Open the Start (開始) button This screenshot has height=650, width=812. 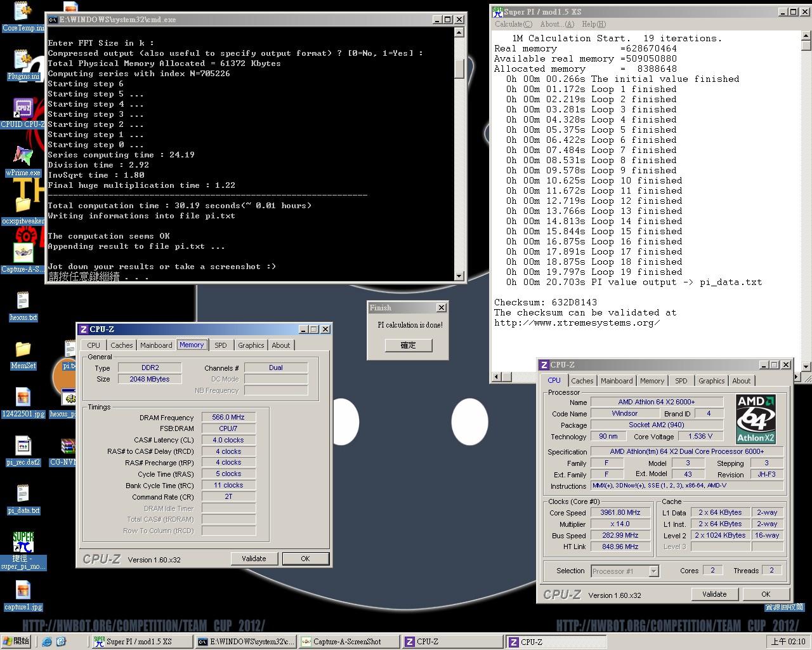point(16,642)
